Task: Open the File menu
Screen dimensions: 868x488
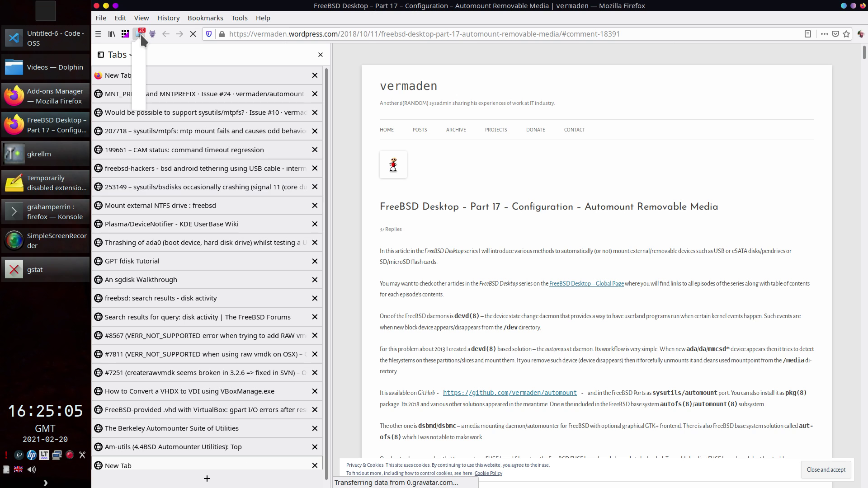Action: (101, 18)
